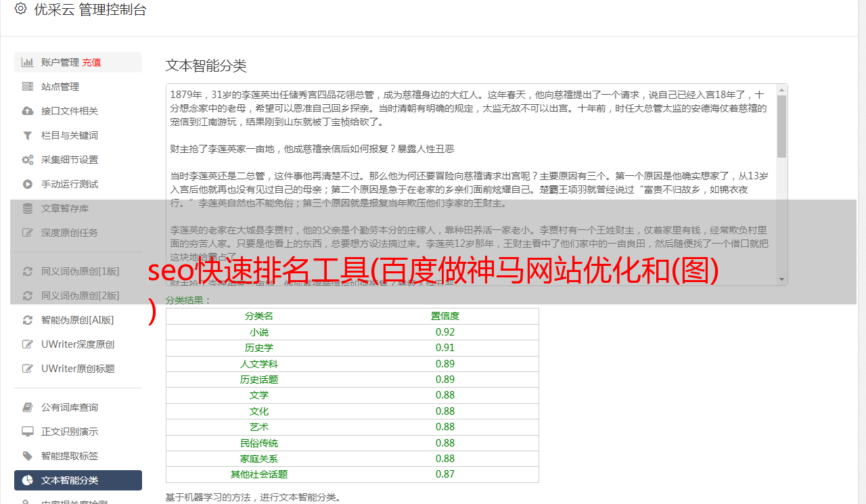Image resolution: width=866 pixels, height=504 pixels.
Task: Click the monitor icon for 正文识别演示
Action: tap(28, 432)
